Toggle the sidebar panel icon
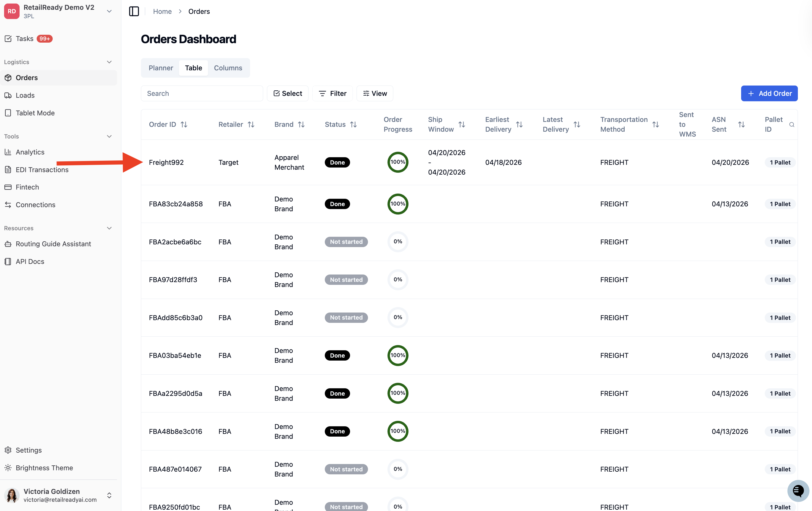Viewport: 812px width, 511px height. click(134, 11)
